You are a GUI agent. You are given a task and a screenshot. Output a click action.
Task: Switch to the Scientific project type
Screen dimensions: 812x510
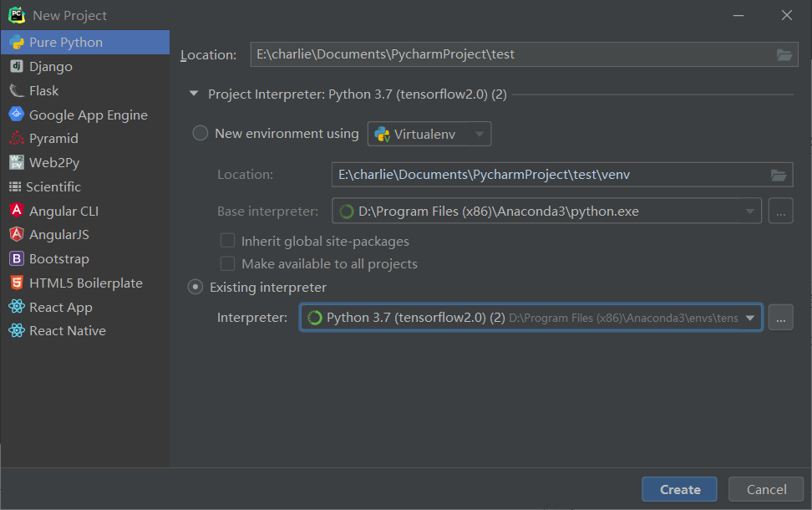click(14, 186)
